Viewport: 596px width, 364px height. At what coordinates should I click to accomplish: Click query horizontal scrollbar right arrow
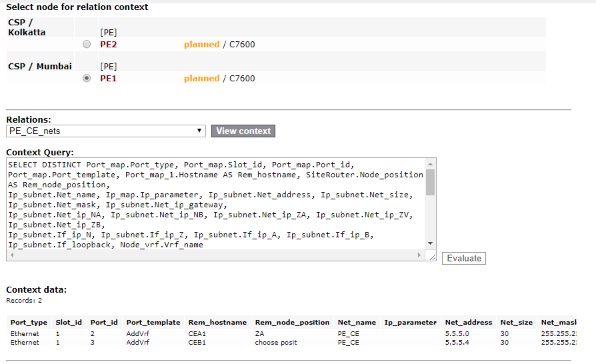[x=419, y=256]
